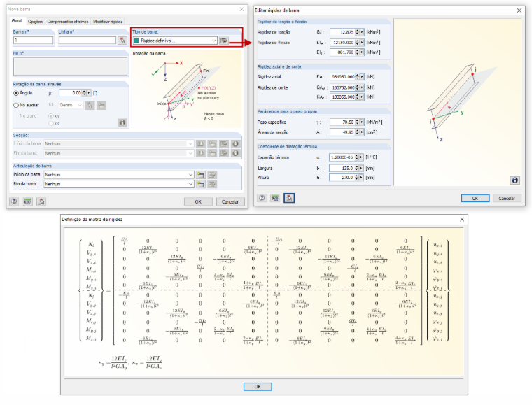The image size is (532, 405).
Task: Click the new hinge icon for Fim da barra
Action: (200, 185)
